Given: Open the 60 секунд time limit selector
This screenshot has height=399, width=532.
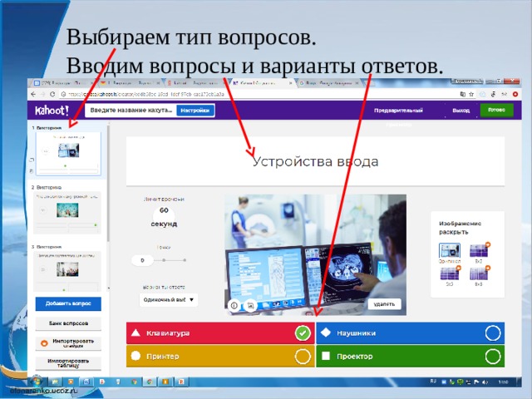Looking at the screenshot, I should [164, 216].
